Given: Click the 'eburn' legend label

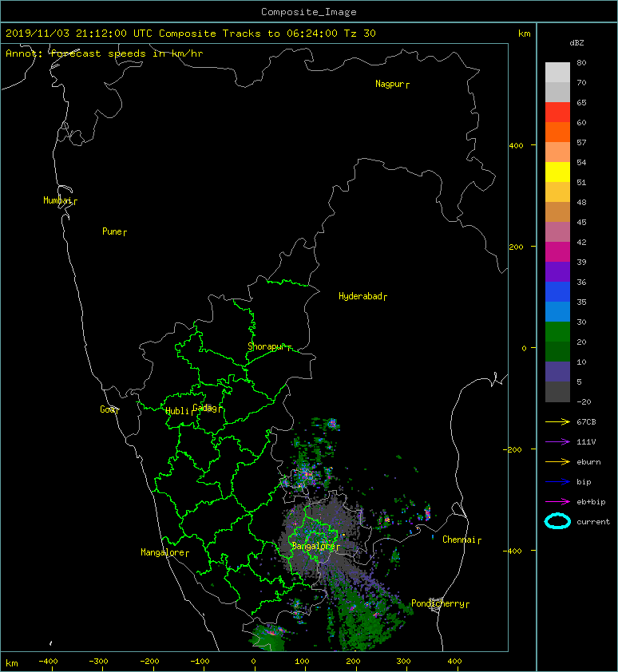Looking at the screenshot, I should [588, 462].
